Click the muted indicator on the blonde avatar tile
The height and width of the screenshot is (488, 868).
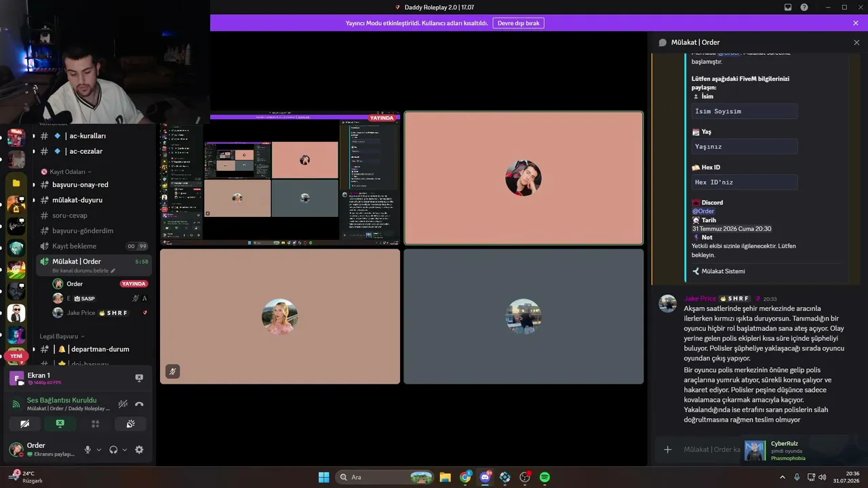(173, 371)
